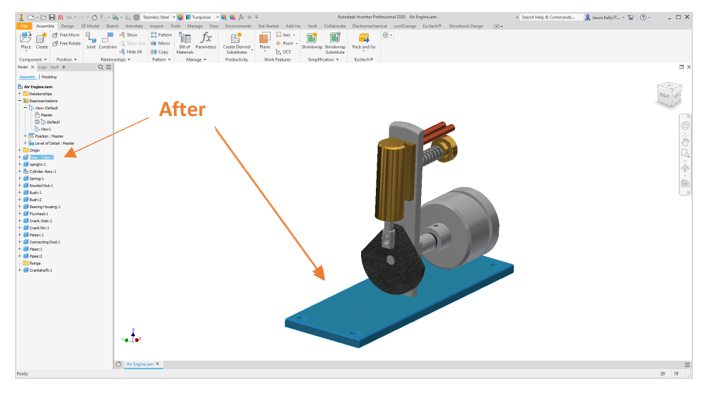Click the Place component icon
This screenshot has width=705, height=394.
pos(26,40)
